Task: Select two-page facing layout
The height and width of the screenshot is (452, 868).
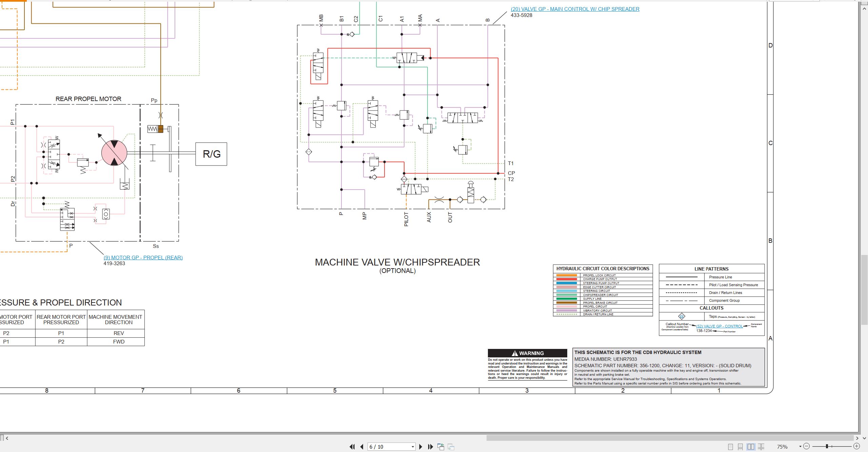Action: (x=751, y=447)
